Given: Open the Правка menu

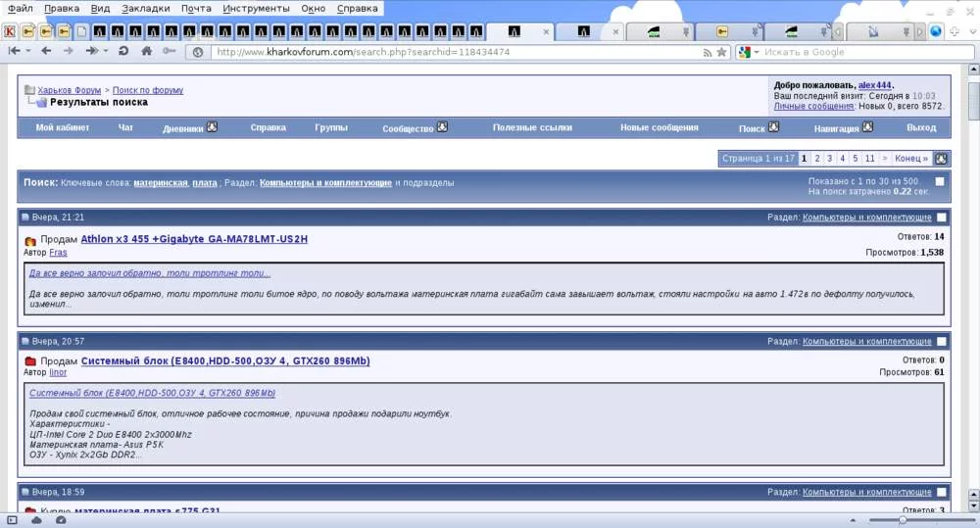Looking at the screenshot, I should pos(61,8).
